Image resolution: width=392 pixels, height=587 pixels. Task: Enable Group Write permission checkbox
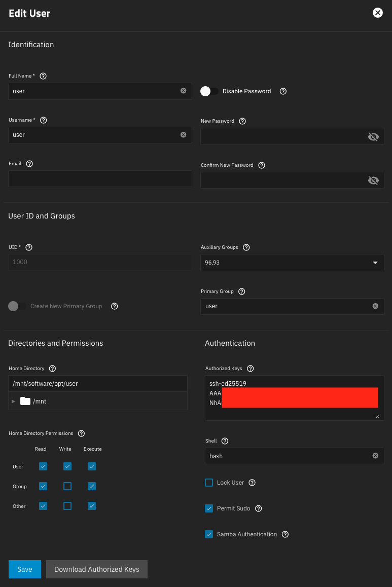pyautogui.click(x=67, y=486)
